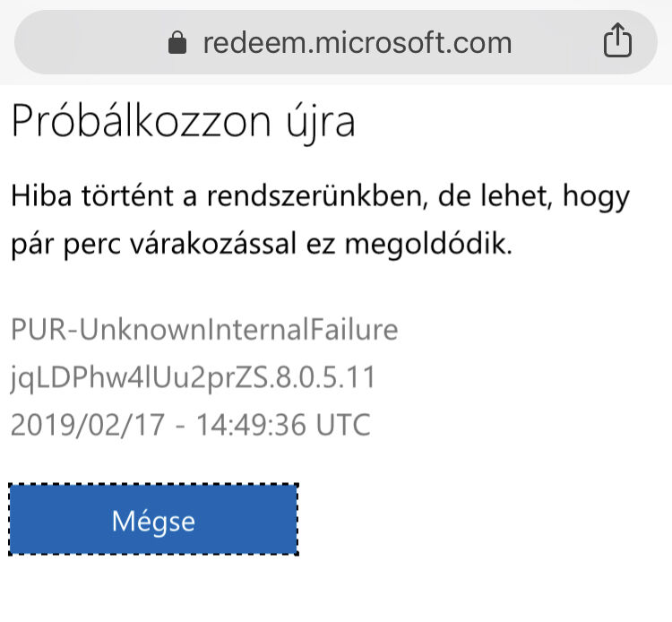672x622 pixels.
Task: Click the word újra in heading
Action: (x=321, y=123)
